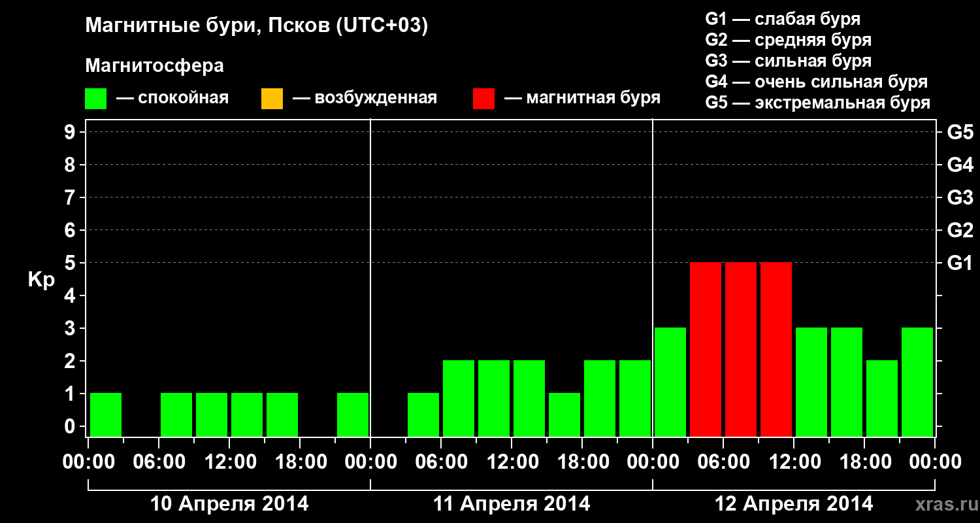Click 'G4 — очень сильная буря' legend line
The image size is (980, 523).
[817, 82]
